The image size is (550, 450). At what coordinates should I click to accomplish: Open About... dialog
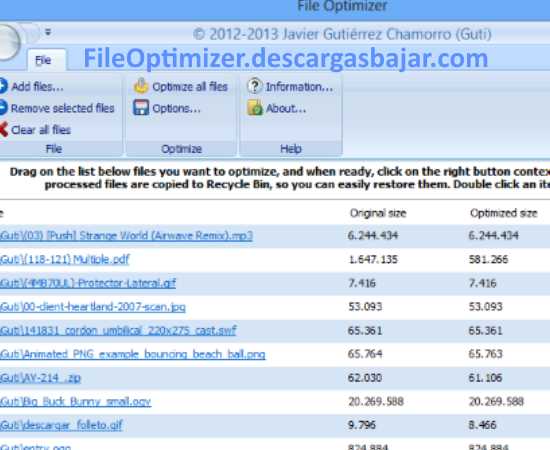point(286,108)
